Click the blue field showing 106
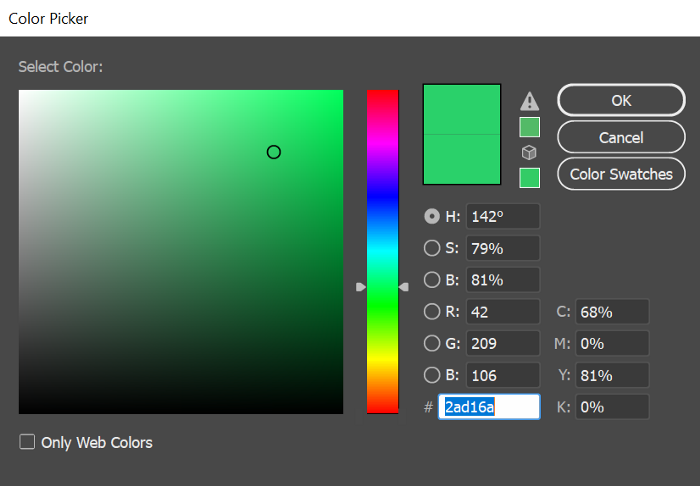700x486 pixels. [x=503, y=375]
